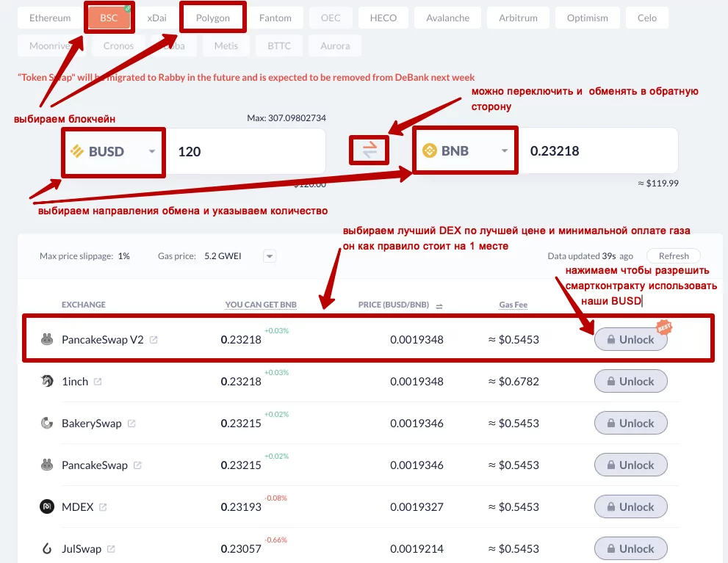Click the Gas Fee column header

click(x=513, y=305)
